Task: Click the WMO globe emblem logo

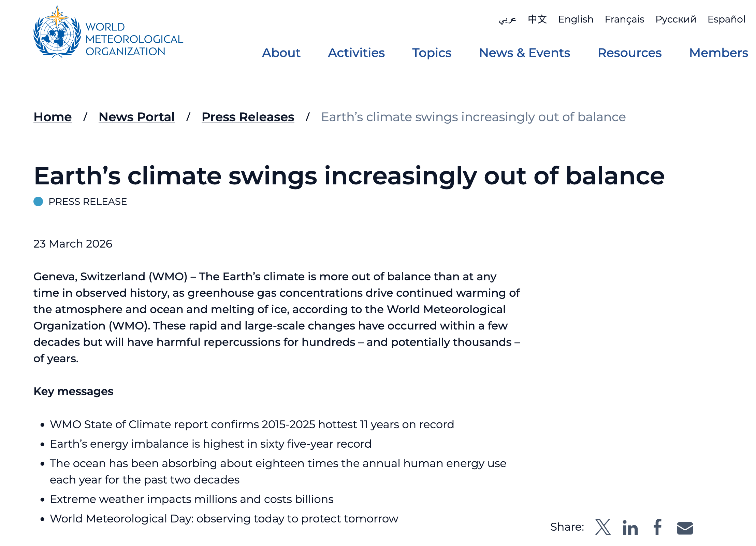Action: (57, 32)
